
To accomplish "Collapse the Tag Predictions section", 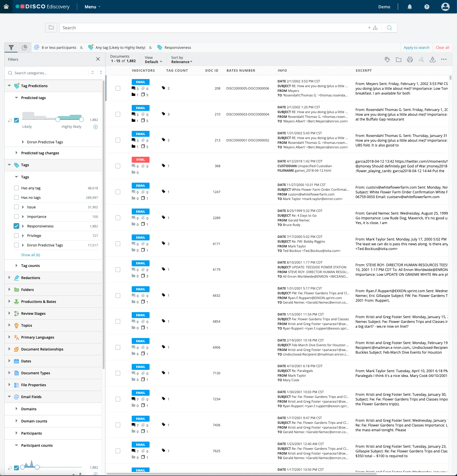I will click(x=9, y=85).
